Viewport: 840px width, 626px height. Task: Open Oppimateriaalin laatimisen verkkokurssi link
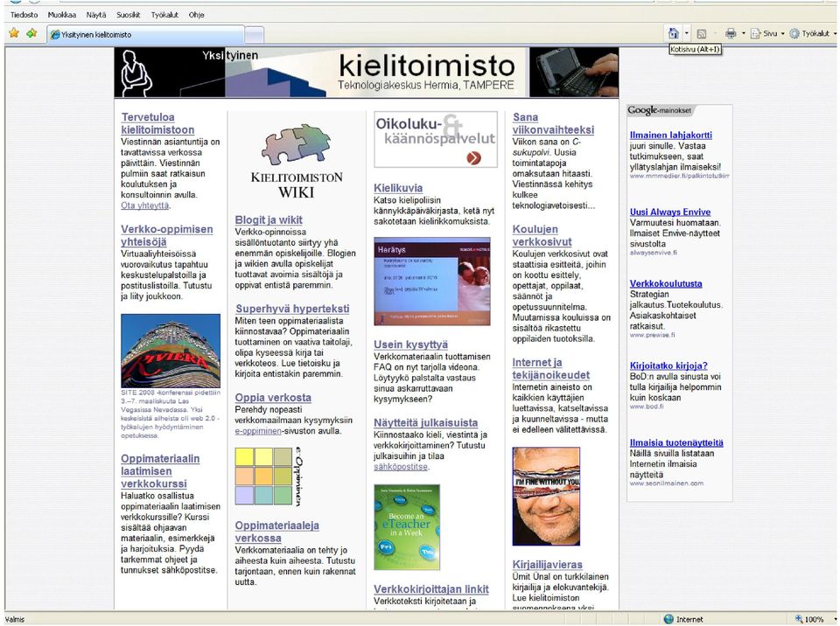(x=159, y=471)
